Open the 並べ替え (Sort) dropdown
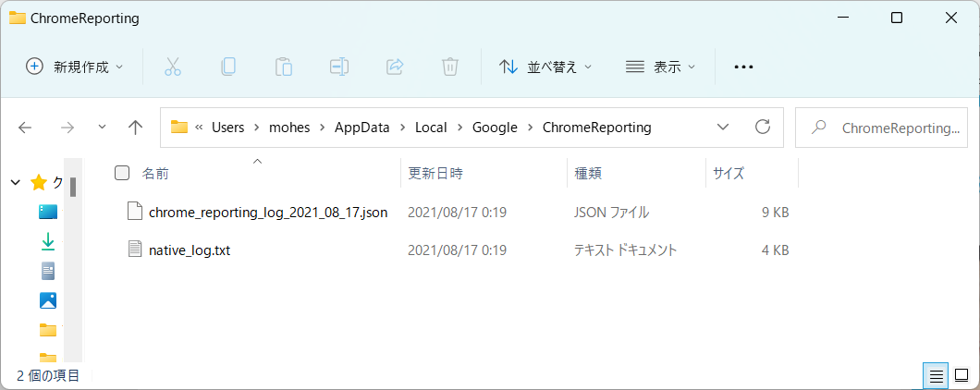 545,67
